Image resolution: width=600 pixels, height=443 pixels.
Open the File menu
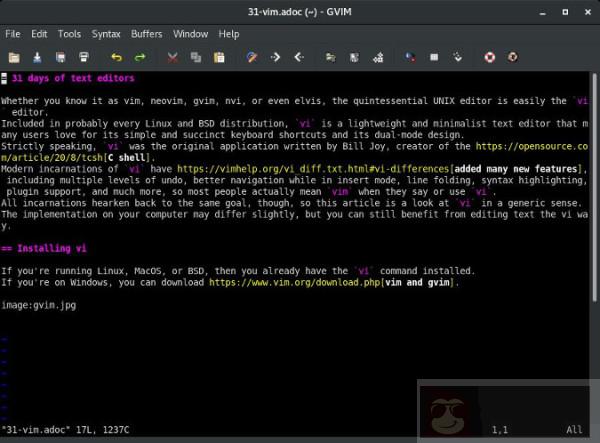point(13,34)
